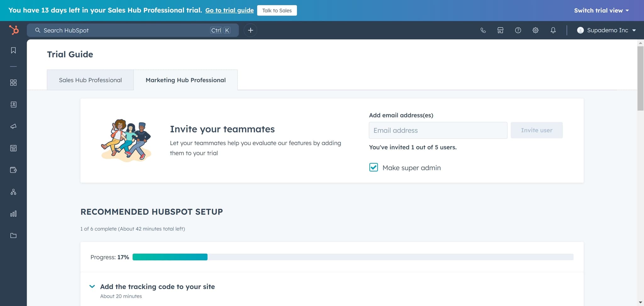Toggle the super admin checkbox off
This screenshot has height=306, width=644.
373,167
